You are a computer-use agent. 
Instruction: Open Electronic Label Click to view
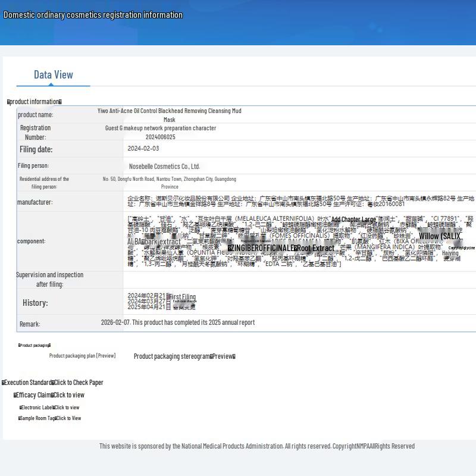49,408
